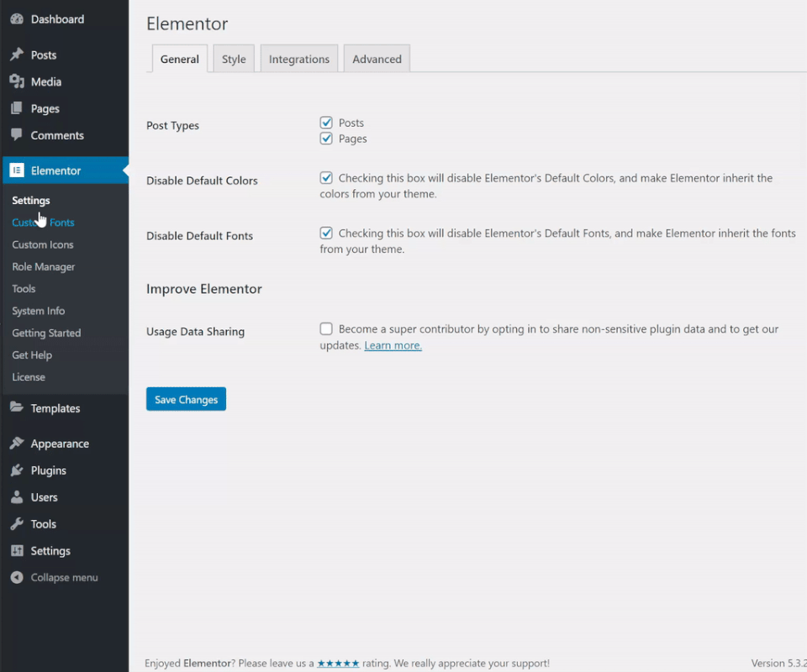Image resolution: width=807 pixels, height=672 pixels.
Task: Click the Tools wrench icon
Action: (x=17, y=523)
